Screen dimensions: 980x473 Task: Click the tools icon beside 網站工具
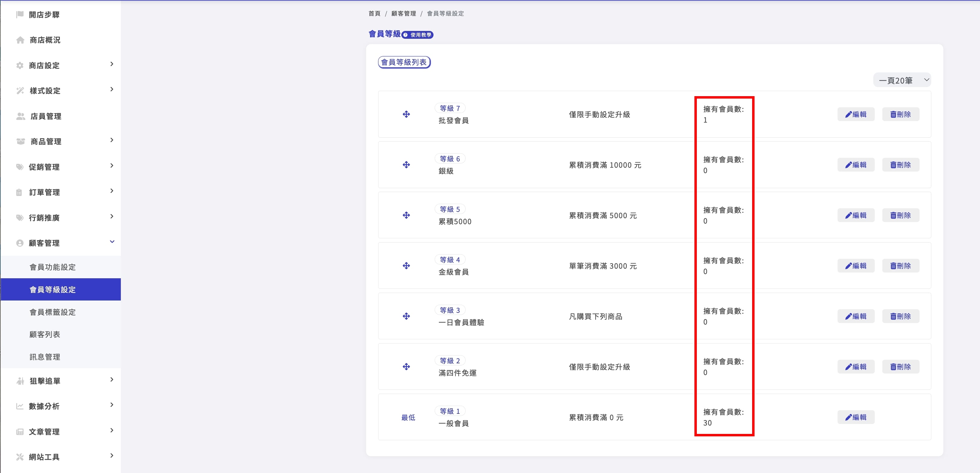point(20,457)
